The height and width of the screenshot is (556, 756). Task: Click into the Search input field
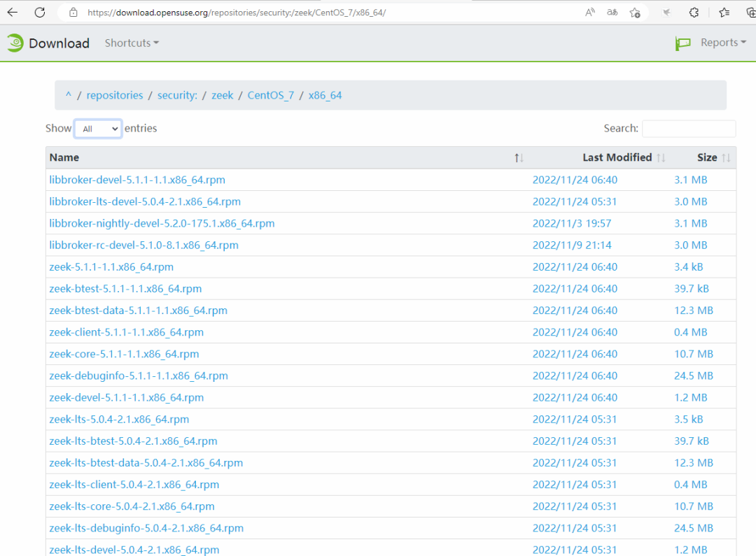click(x=689, y=129)
